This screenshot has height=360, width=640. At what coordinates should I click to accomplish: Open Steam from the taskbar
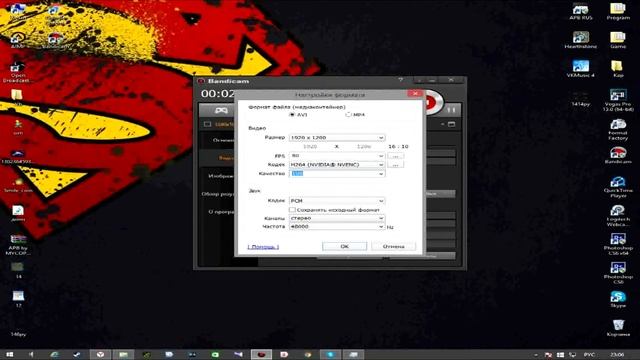pyautogui.click(x=77, y=355)
